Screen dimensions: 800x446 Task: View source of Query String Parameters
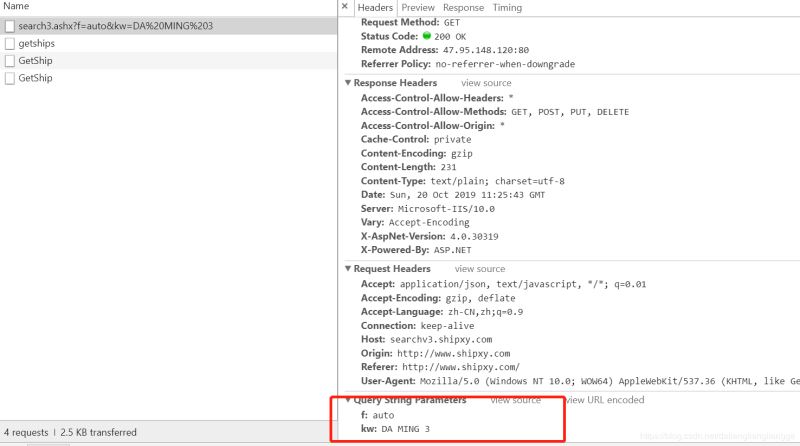point(516,400)
